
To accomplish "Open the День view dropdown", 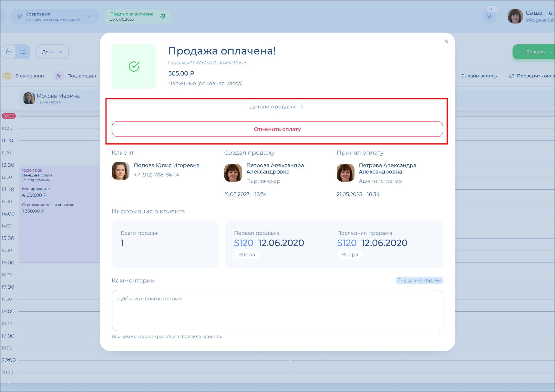I will coord(52,52).
